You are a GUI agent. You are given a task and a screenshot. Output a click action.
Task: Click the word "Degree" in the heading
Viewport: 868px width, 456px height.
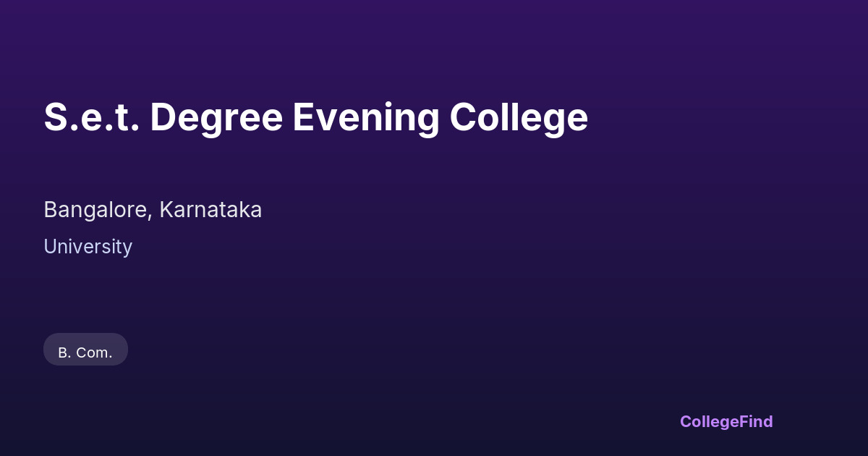click(216, 117)
